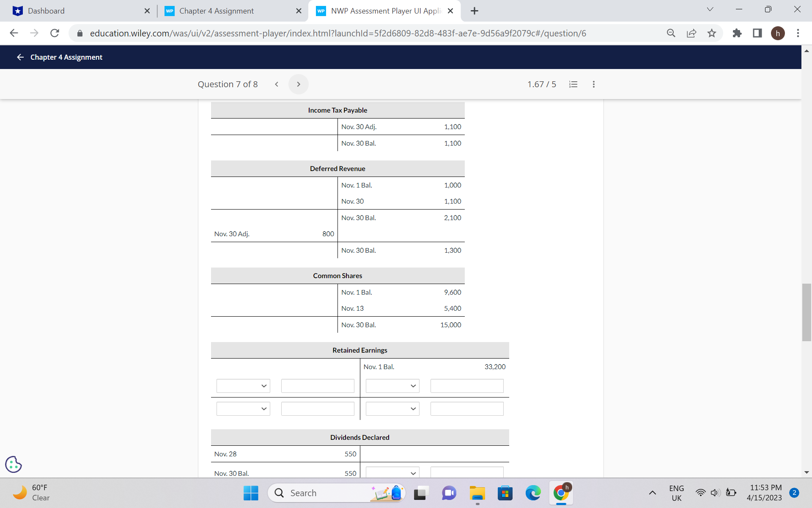This screenshot has height=508, width=812.
Task: Open the question list icon
Action: click(x=573, y=84)
